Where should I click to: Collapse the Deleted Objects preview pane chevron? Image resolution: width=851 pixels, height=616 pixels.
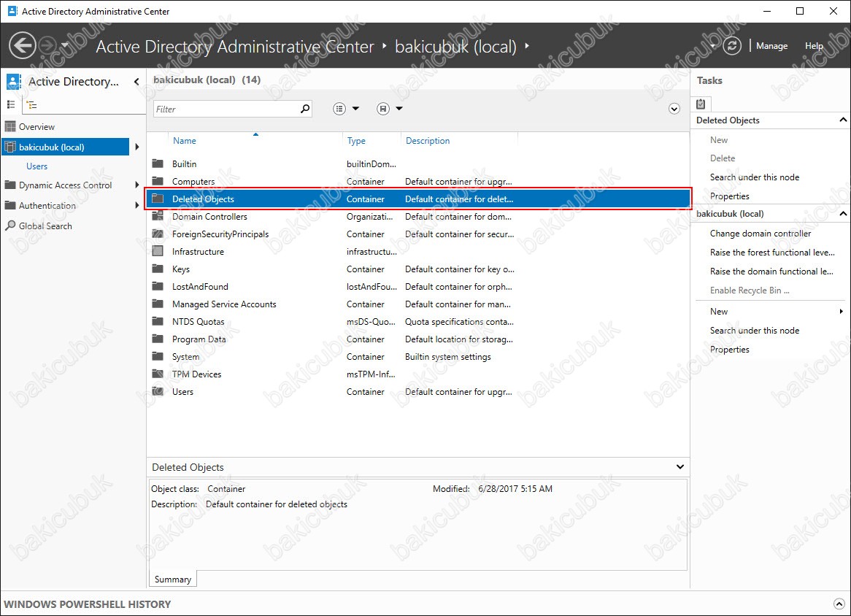pos(680,467)
